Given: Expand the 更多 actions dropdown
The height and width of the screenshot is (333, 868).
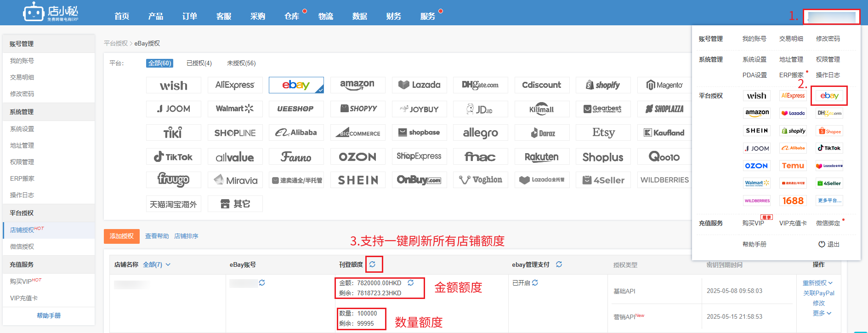Looking at the screenshot, I should (822, 313).
